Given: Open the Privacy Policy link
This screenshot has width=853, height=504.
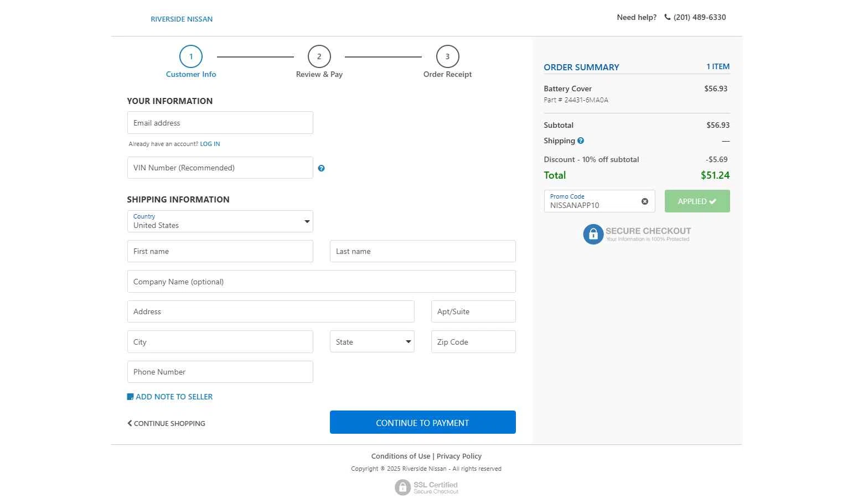Looking at the screenshot, I should click(459, 456).
